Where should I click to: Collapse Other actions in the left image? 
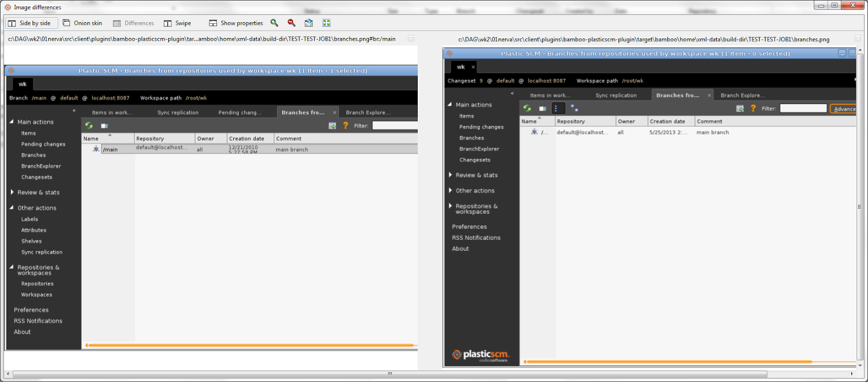(11, 207)
